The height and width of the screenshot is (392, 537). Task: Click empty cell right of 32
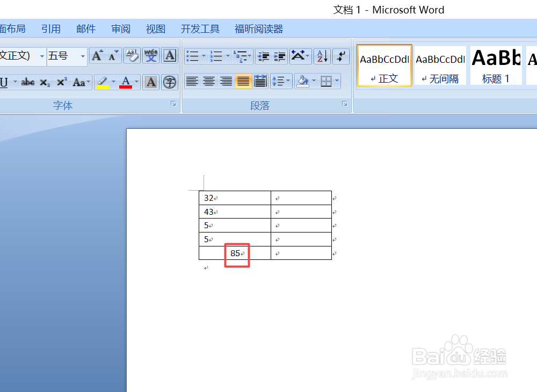tap(301, 198)
